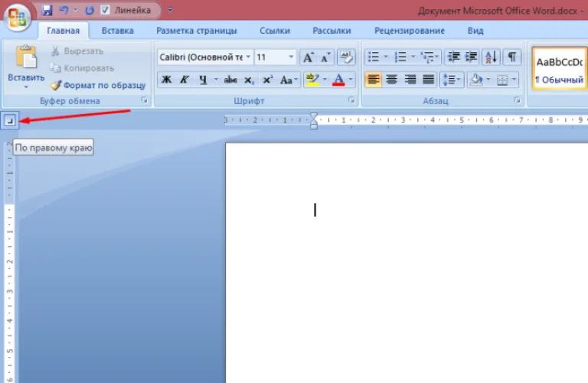Toggle Bold (Ж) formatting
The image size is (588, 383).
pos(166,80)
